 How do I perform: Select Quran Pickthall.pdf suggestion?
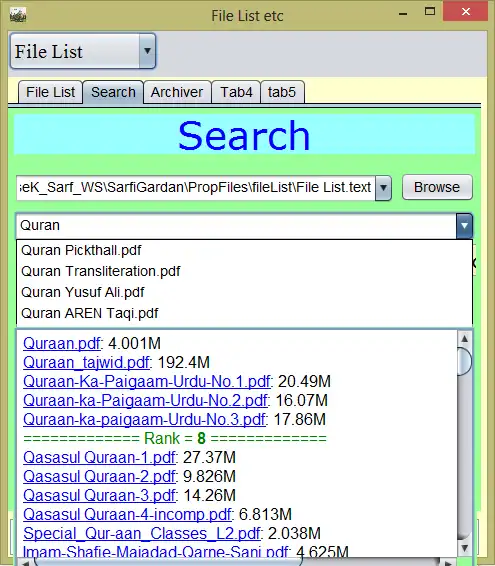[x=244, y=250]
